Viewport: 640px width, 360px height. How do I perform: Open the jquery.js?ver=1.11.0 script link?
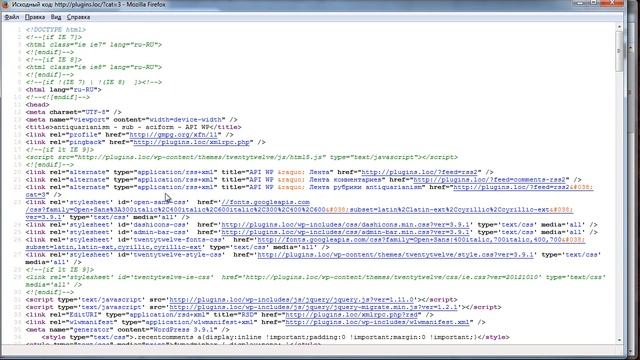291,300
